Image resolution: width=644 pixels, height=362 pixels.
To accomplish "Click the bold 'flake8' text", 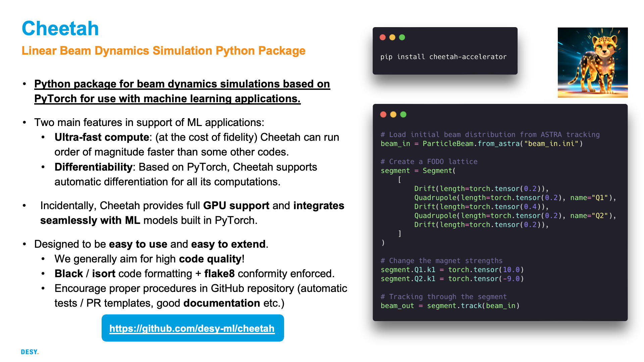I will click(219, 274).
